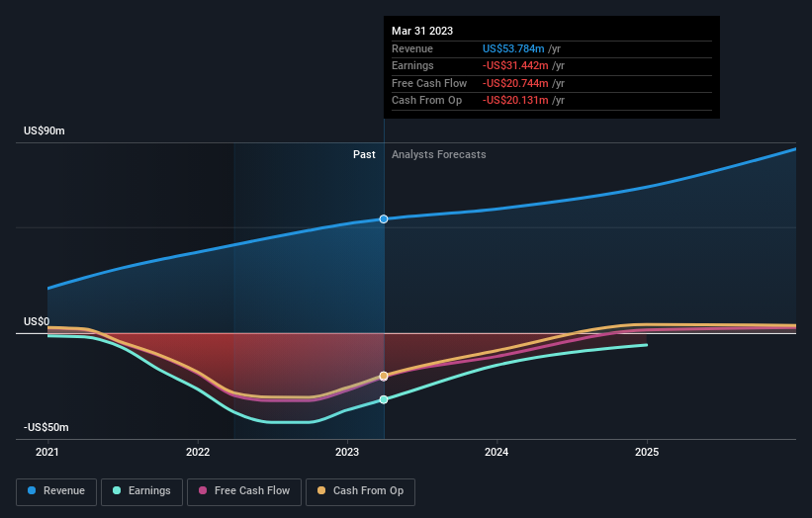Click the Earnings row label in tooltip
The height and width of the screenshot is (518, 812).
pos(412,65)
